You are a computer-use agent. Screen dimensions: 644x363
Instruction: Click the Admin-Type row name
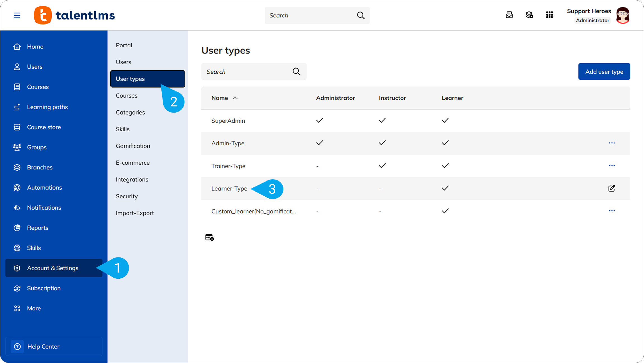(x=228, y=143)
